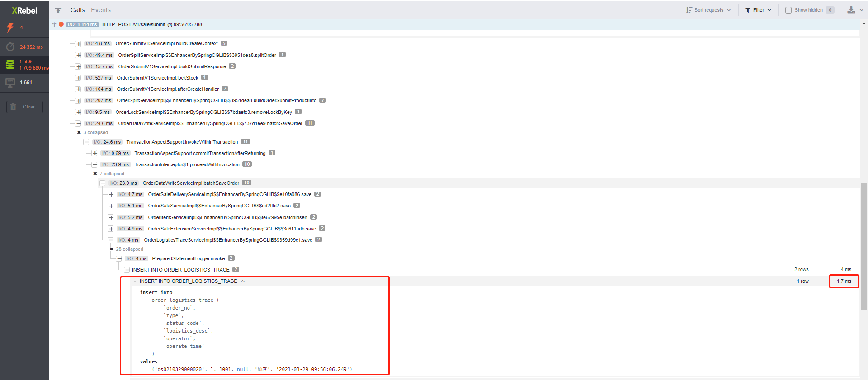Click the XRebel logo
This screenshot has width=868, height=380.
24,10
